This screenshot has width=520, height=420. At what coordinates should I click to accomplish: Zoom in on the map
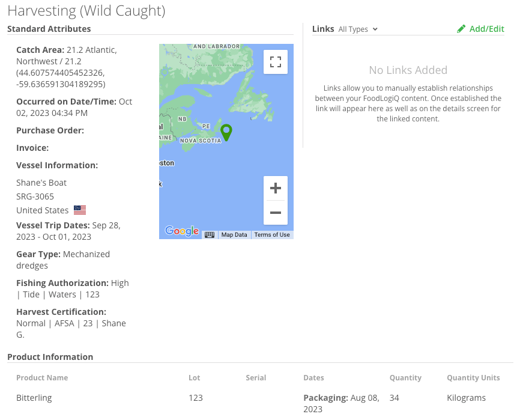(x=275, y=188)
